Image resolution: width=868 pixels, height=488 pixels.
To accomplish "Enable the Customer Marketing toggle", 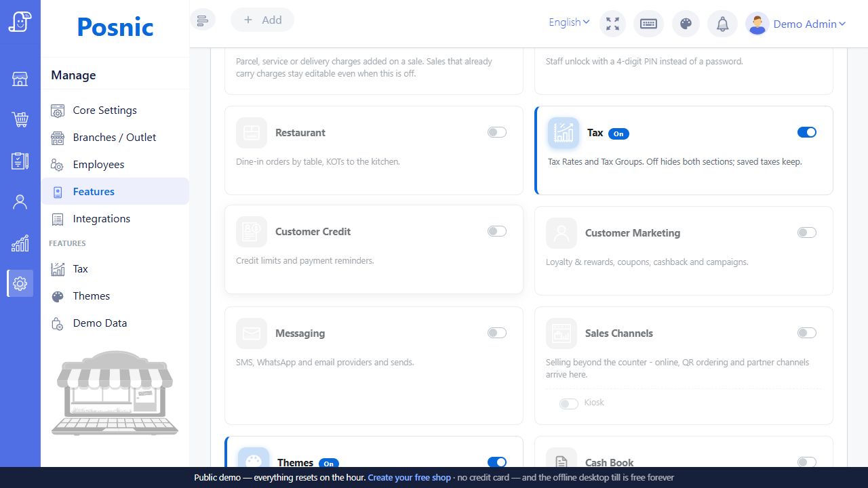I will (x=807, y=232).
